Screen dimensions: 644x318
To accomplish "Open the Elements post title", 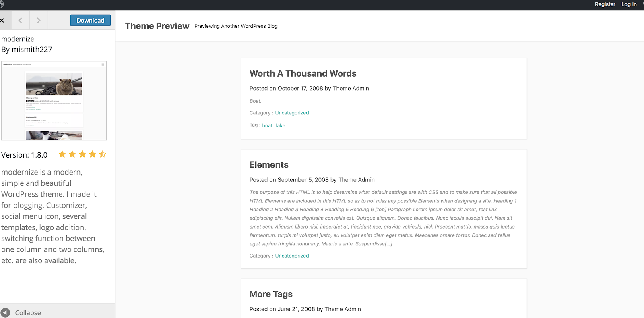I will coord(269,165).
